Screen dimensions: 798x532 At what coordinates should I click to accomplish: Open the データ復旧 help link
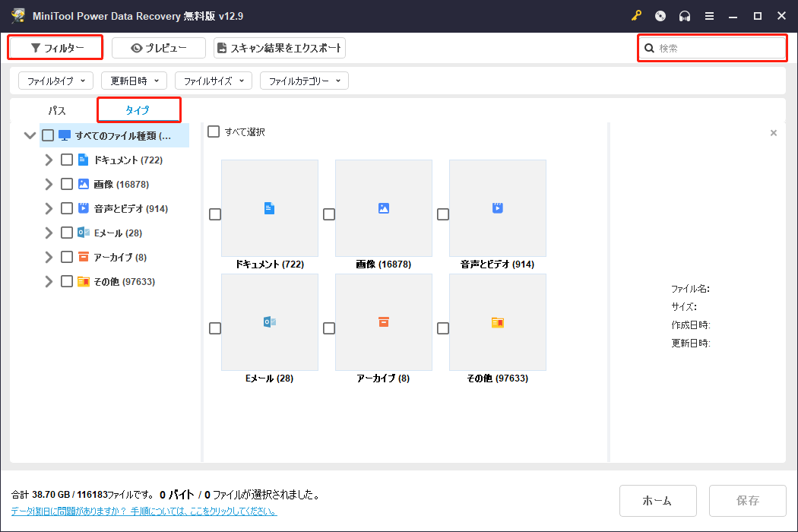click(x=144, y=511)
